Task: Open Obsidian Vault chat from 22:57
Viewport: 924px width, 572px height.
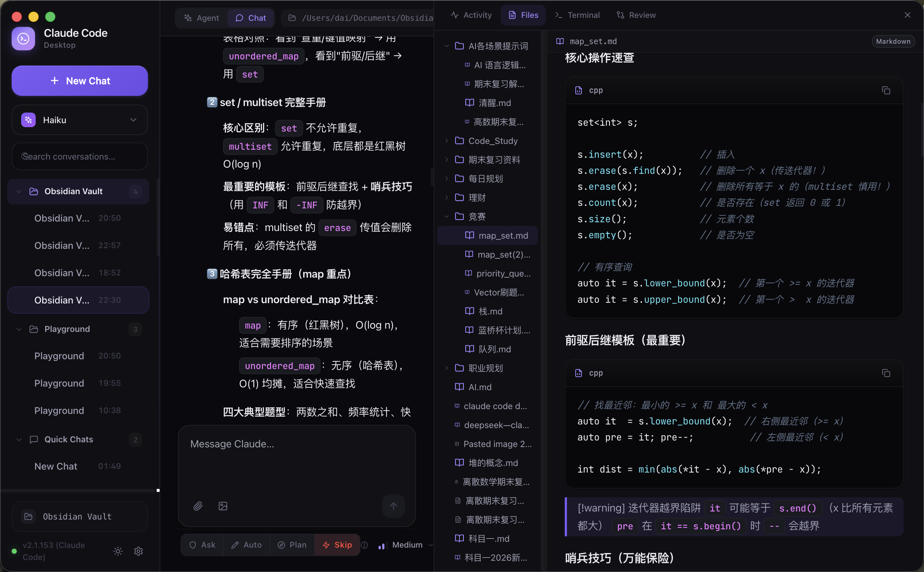Action: tap(78, 246)
